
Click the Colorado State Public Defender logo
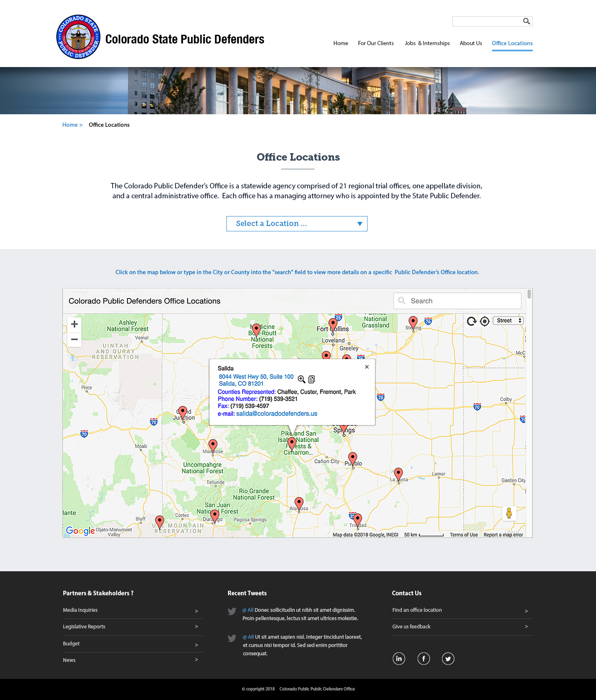tap(78, 37)
